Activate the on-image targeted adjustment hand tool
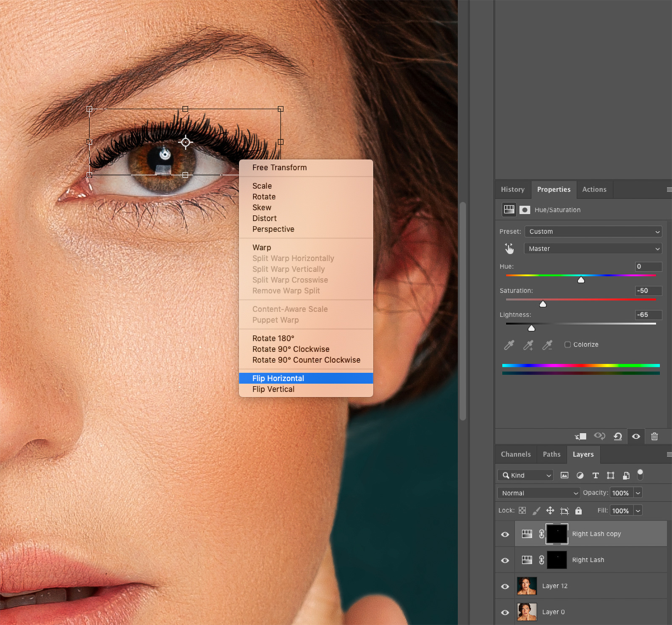This screenshot has width=672, height=625. [509, 248]
